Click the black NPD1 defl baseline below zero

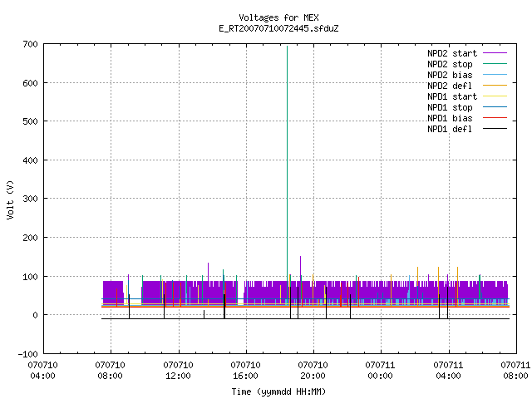(x=305, y=318)
